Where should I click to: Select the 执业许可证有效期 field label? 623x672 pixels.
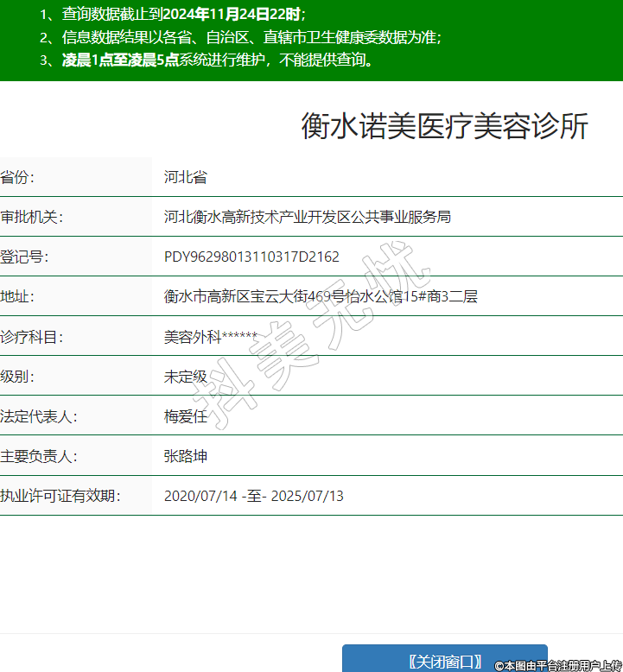pos(60,496)
